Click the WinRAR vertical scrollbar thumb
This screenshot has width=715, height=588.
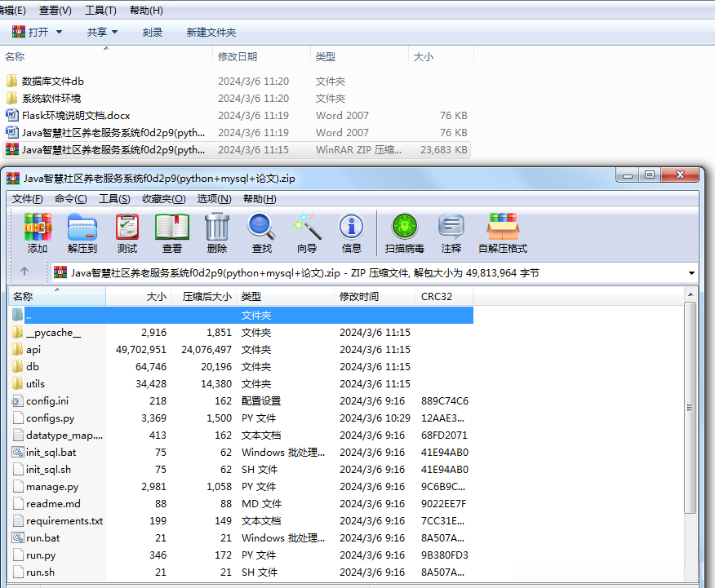click(x=691, y=407)
